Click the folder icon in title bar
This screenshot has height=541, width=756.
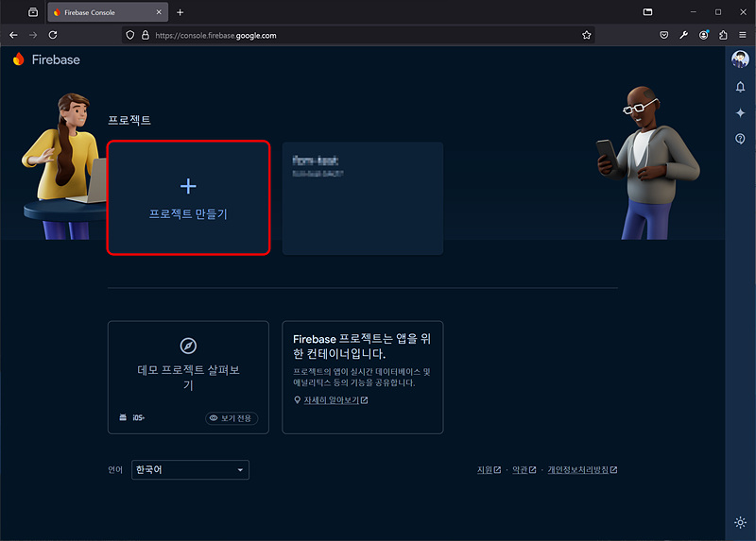pos(647,12)
